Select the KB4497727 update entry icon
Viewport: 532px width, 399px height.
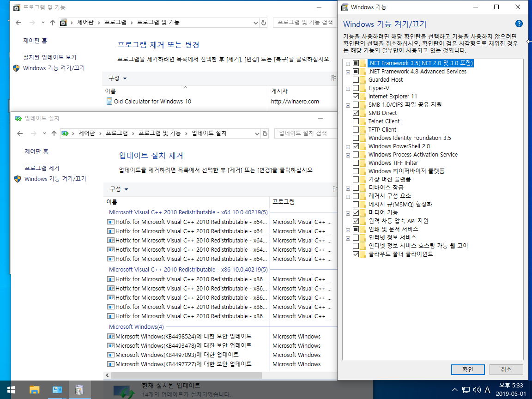point(111,364)
